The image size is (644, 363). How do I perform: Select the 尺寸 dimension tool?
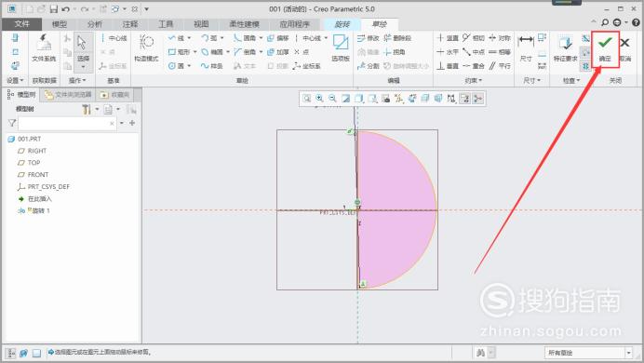[x=526, y=48]
